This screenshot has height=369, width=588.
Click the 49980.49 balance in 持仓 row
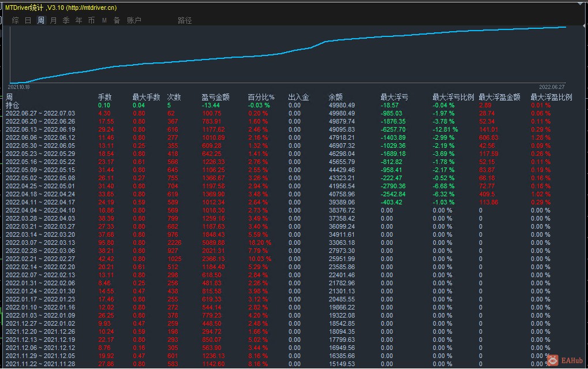(342, 106)
